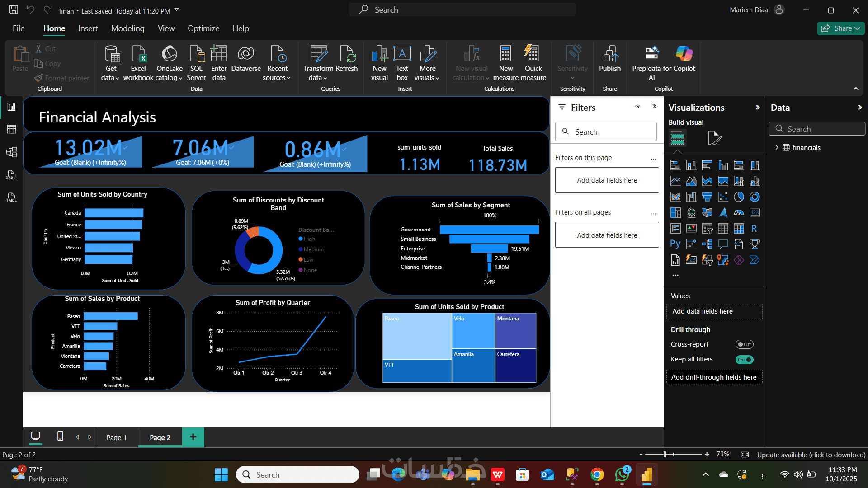
Task: Open DAX query view in left sidebar
Action: pos(12,175)
